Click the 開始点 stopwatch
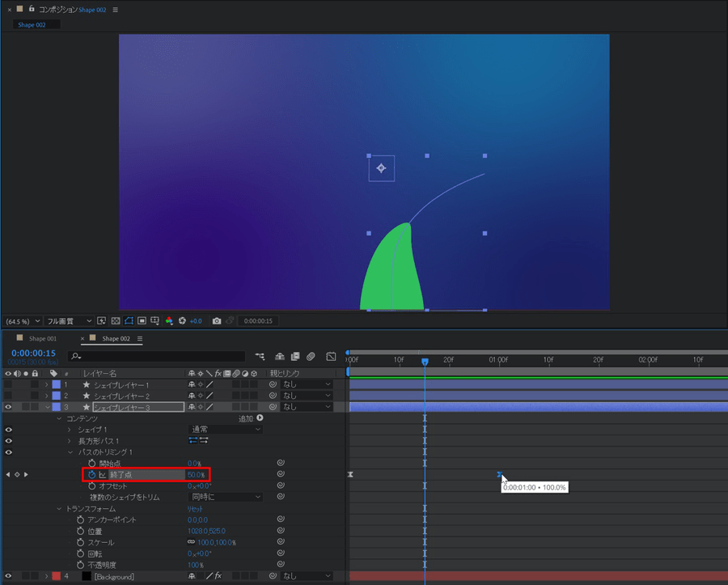The height and width of the screenshot is (585, 728). tap(92, 464)
